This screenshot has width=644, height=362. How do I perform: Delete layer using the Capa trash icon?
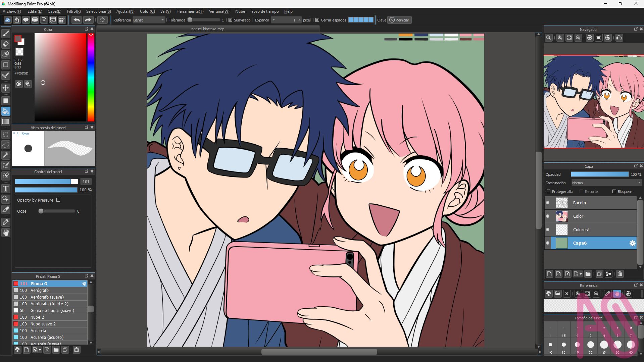620,274
